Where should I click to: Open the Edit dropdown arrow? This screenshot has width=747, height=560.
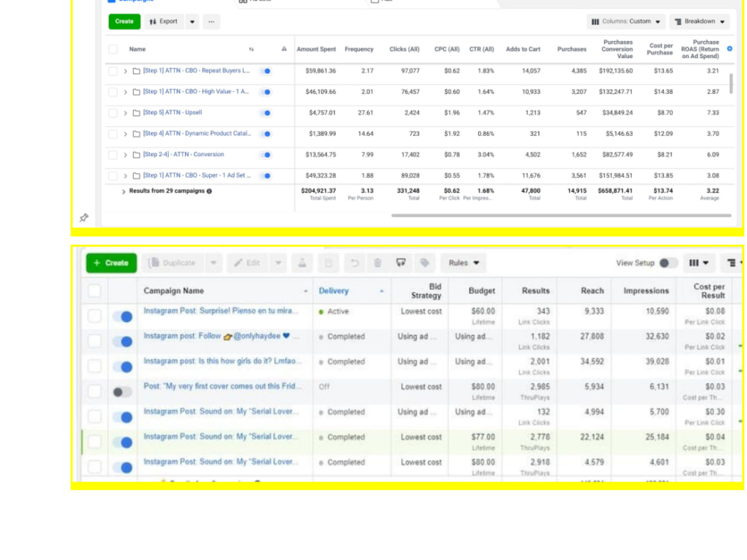pos(278,263)
